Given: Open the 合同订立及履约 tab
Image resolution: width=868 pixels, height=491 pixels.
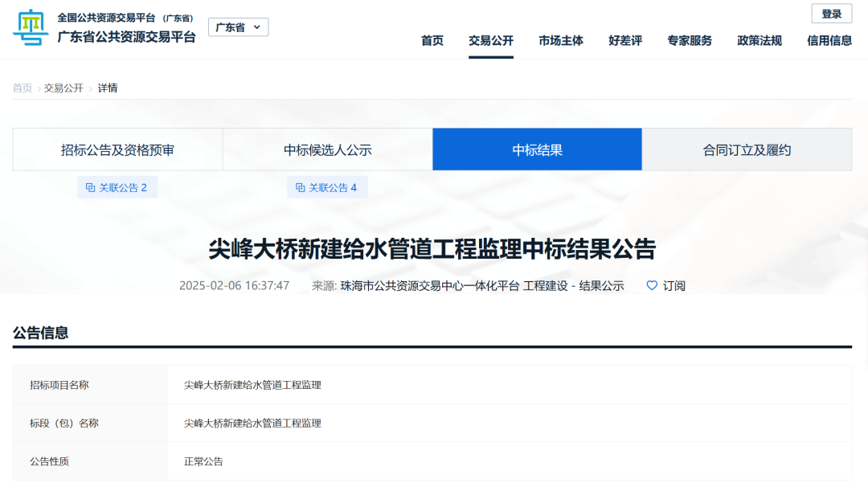Looking at the screenshot, I should pyautogui.click(x=747, y=149).
